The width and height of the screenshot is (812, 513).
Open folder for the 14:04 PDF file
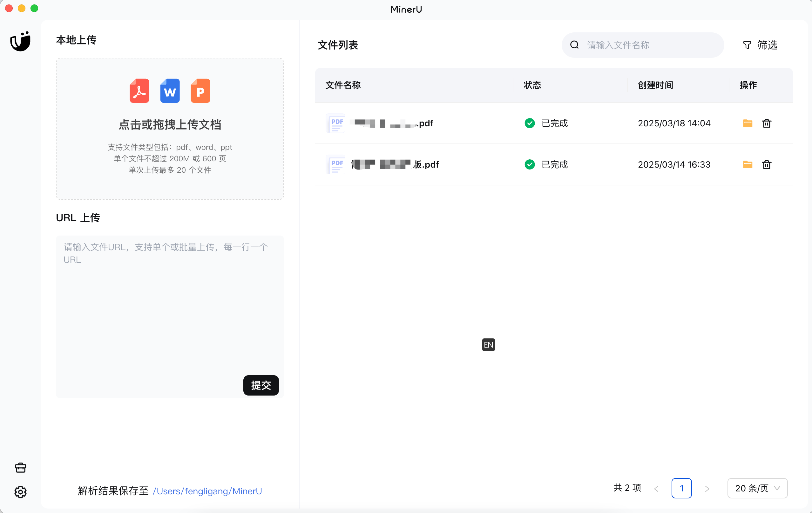pos(747,123)
